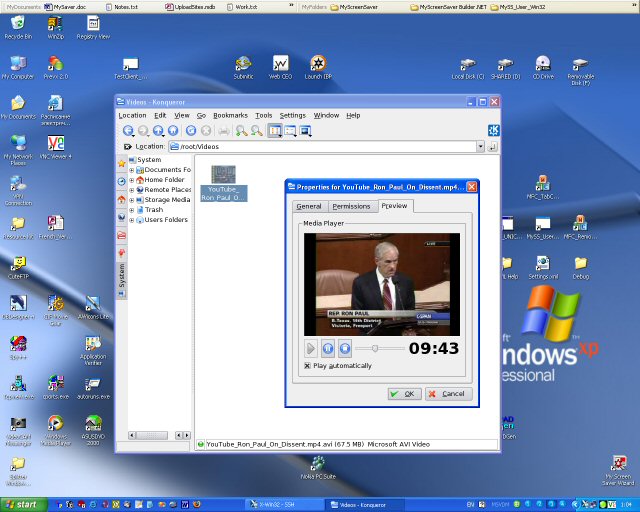Click Videos - Konqueror taskbar button
Image resolution: width=640 pixels, height=512 pixels.
pyautogui.click(x=364, y=505)
